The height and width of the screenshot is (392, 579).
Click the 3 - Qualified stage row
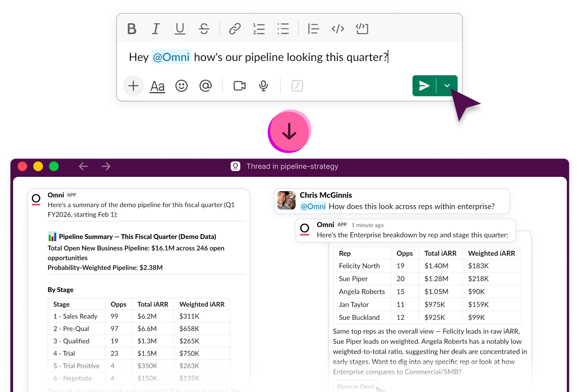[139, 341]
